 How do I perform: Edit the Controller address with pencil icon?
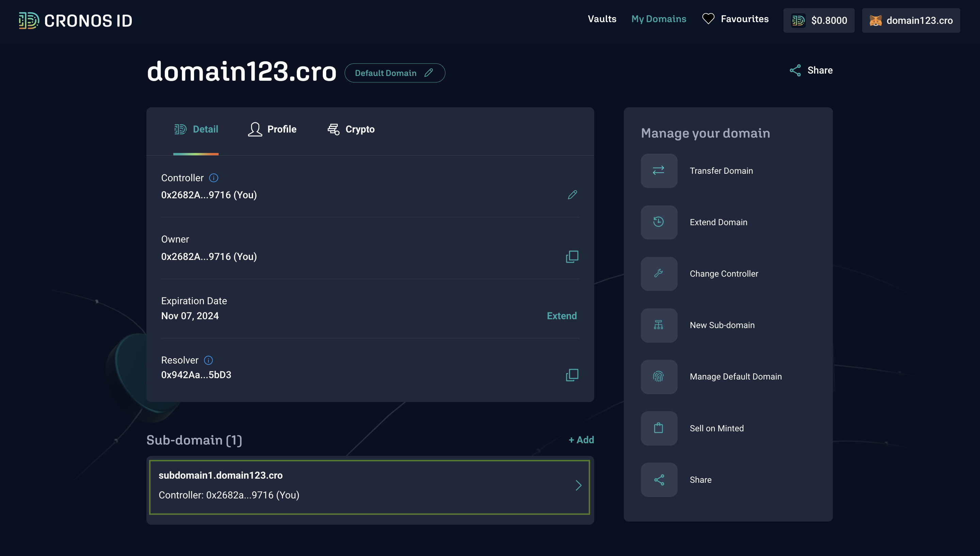[572, 195]
